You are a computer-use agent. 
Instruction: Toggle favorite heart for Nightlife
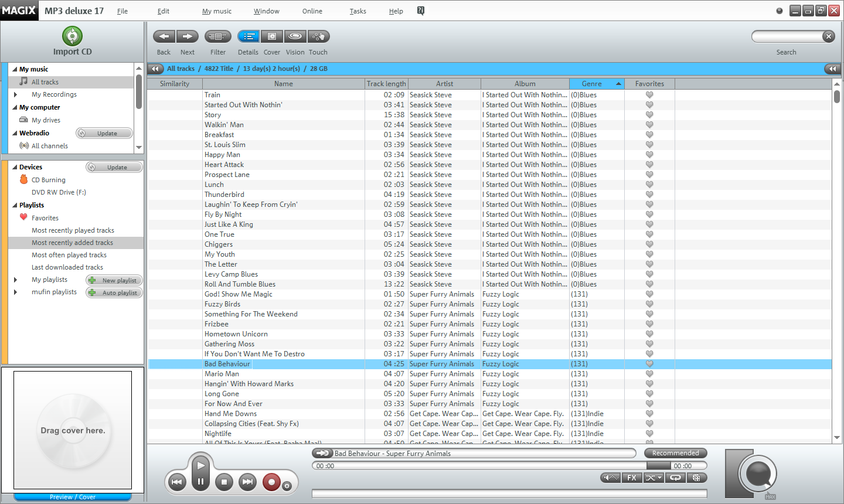649,434
